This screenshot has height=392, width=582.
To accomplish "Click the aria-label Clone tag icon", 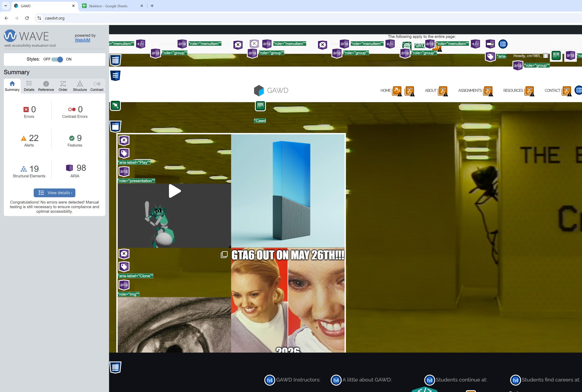I will coord(124,266).
